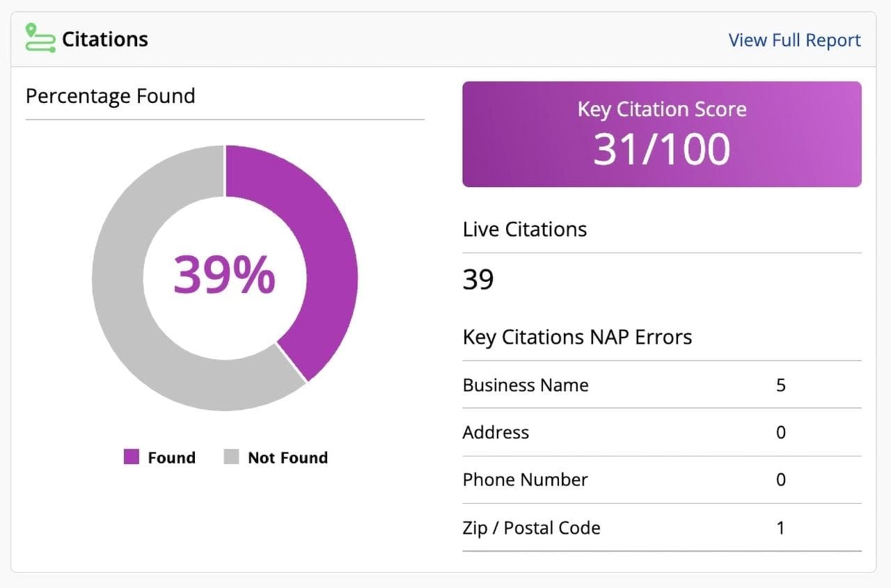The width and height of the screenshot is (891, 588).
Task: Click the Live Citations heading
Action: (x=524, y=230)
